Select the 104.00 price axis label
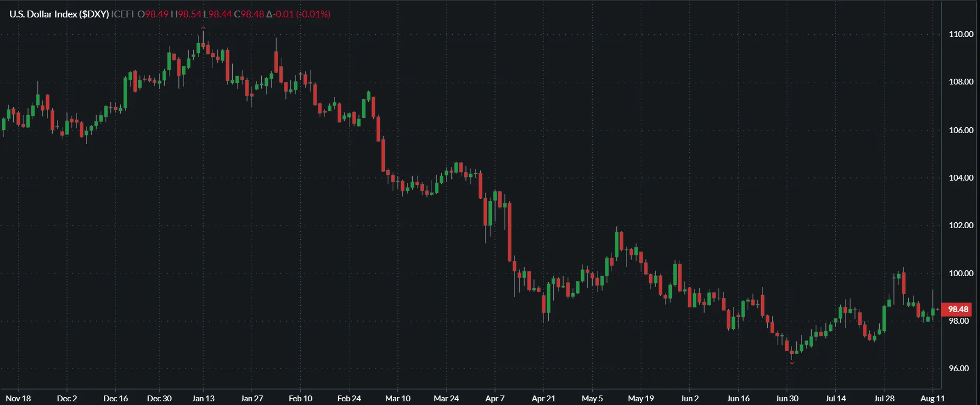 pyautogui.click(x=960, y=178)
